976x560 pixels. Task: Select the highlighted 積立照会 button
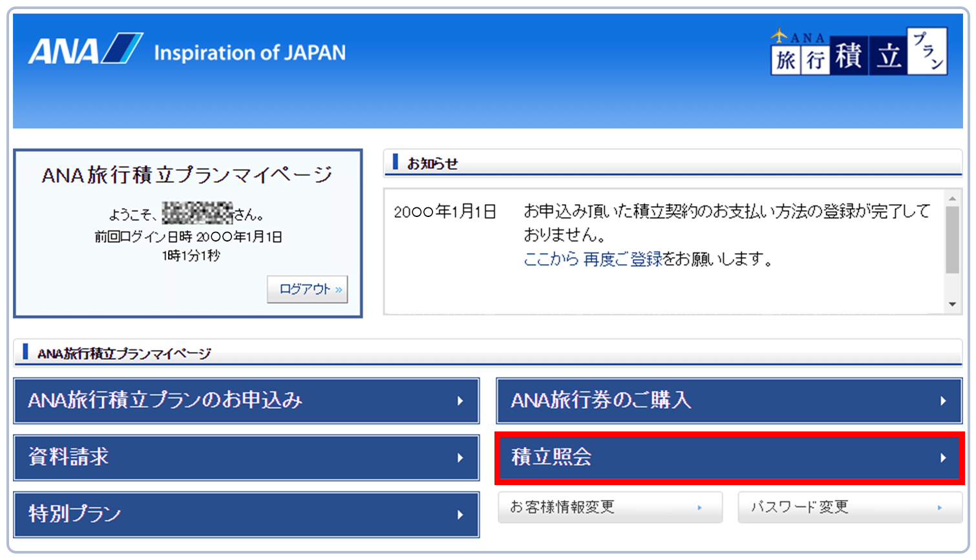pyautogui.click(x=728, y=457)
